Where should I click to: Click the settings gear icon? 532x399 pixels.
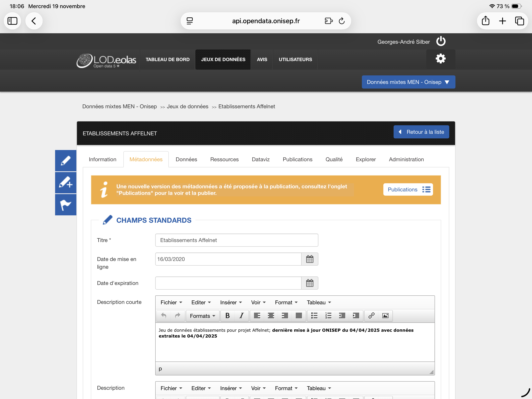(x=440, y=59)
